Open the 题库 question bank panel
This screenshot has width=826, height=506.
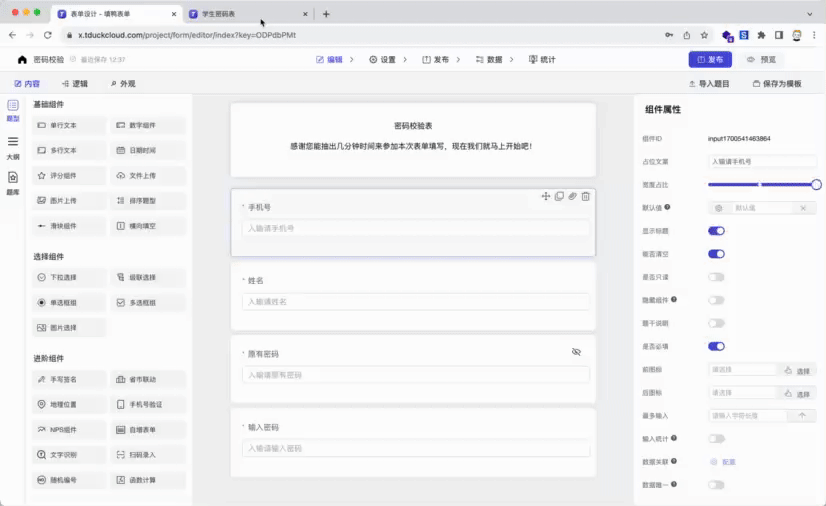[13, 183]
